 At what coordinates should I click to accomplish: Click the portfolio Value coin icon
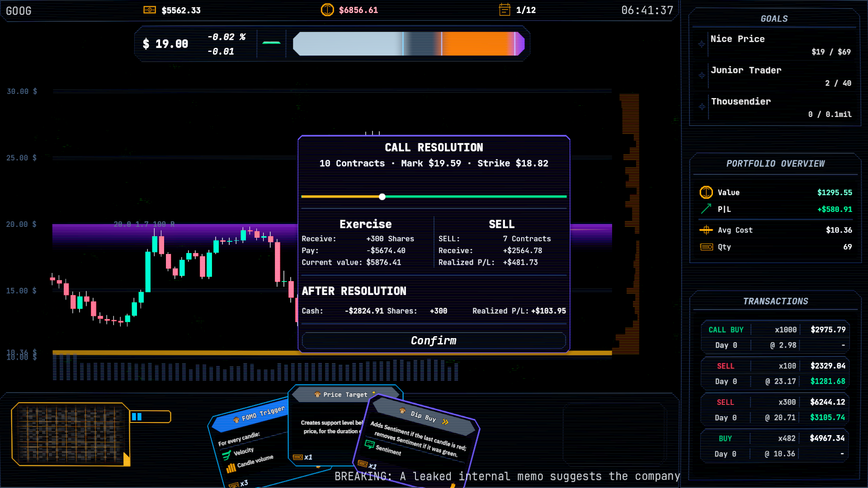pyautogui.click(x=706, y=192)
